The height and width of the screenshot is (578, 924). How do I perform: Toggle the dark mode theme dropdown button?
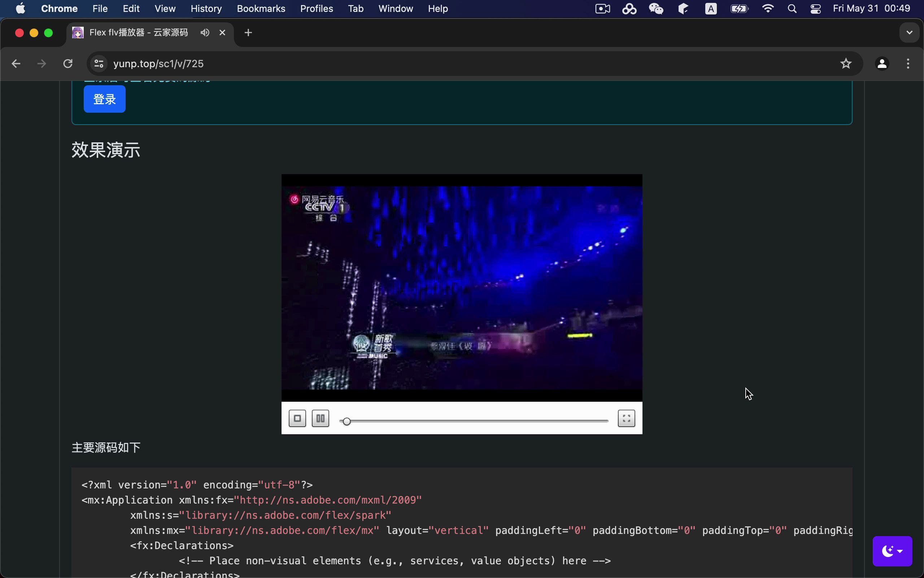(892, 551)
